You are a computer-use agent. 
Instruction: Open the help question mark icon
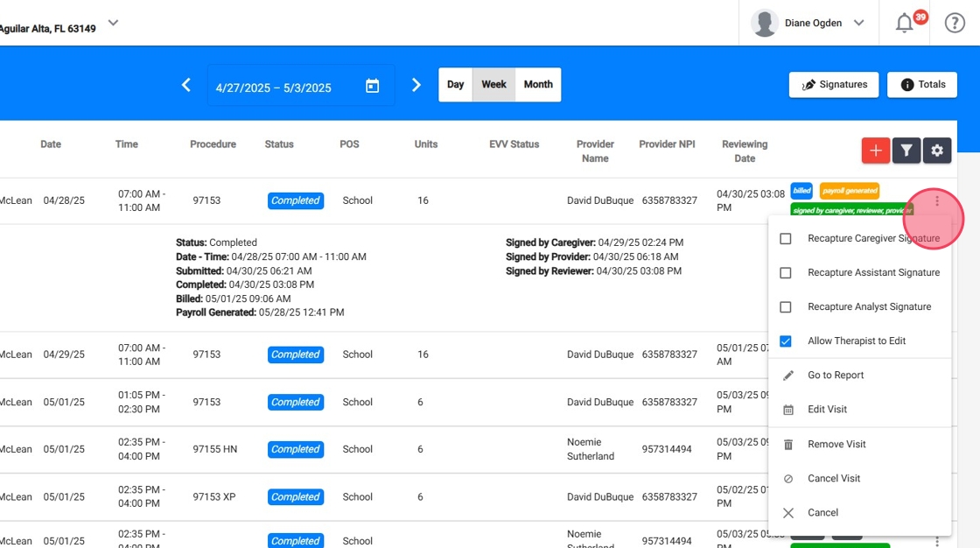pyautogui.click(x=955, y=24)
